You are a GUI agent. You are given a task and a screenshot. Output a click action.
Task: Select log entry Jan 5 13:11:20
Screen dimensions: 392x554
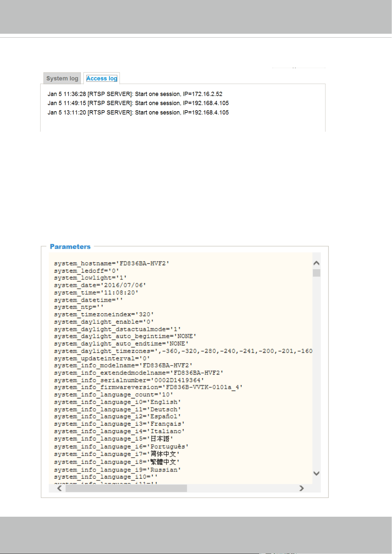[138, 113]
